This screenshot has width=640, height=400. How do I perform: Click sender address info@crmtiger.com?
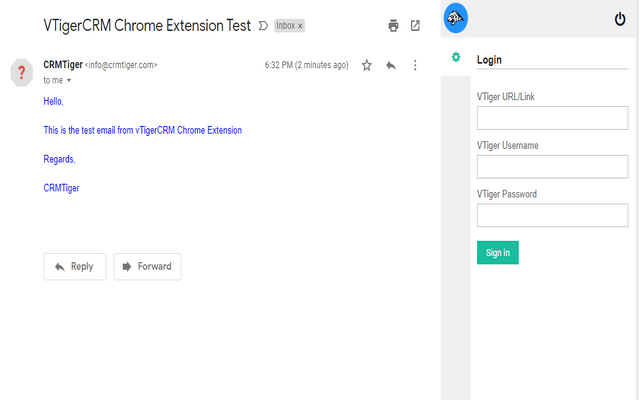(121, 65)
